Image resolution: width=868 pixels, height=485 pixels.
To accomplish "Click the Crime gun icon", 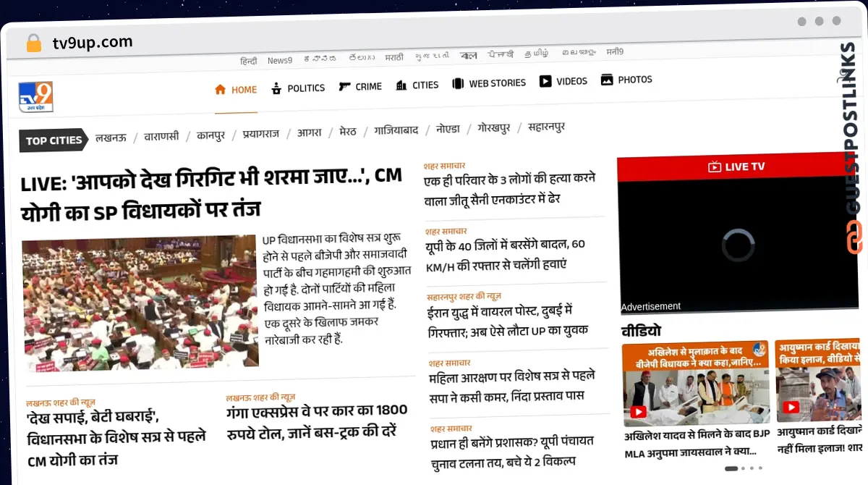I will (344, 87).
